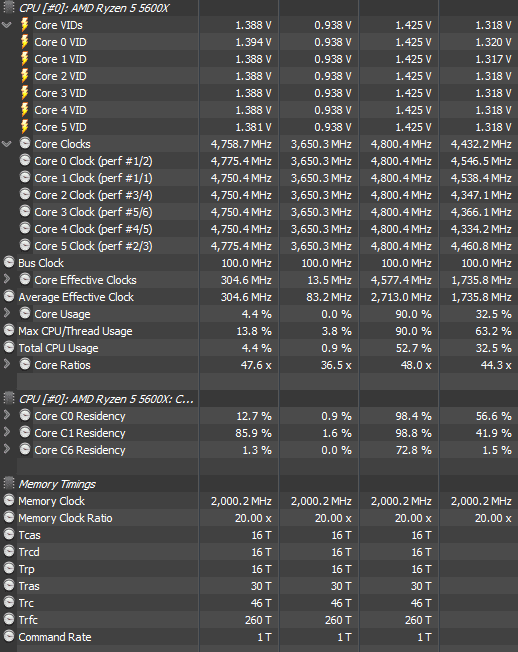Expand the Core Ratios group

[7, 364]
